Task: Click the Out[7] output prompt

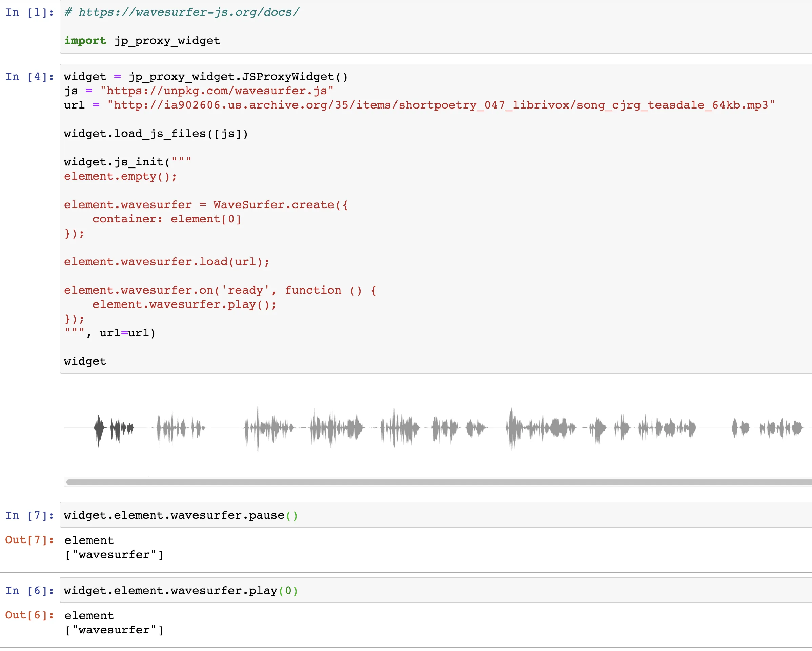Action: click(x=29, y=540)
